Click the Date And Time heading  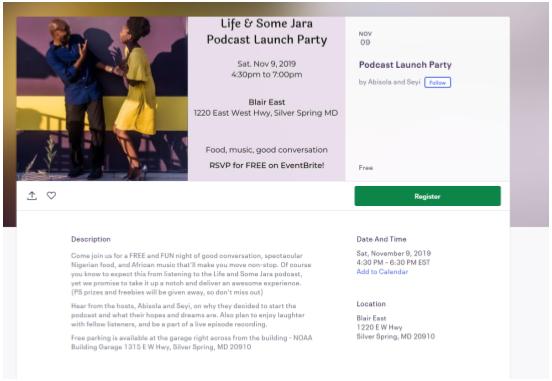[381, 239]
